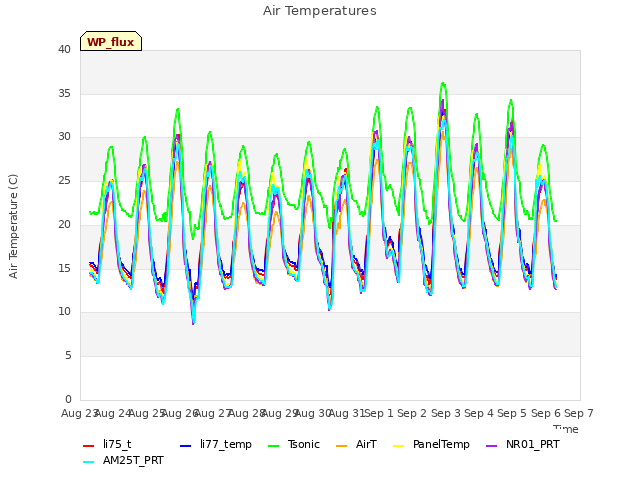Click the purple NR01_PRT legend color marker

pyautogui.click(x=492, y=446)
